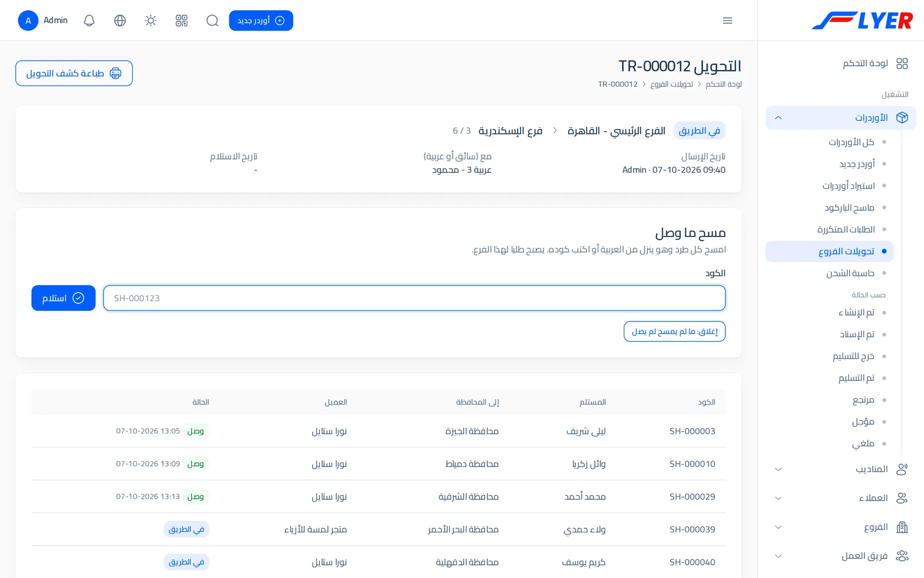Screen dimensions: 924x578
Task: Click shipment code SH-000039
Action: point(692,529)
